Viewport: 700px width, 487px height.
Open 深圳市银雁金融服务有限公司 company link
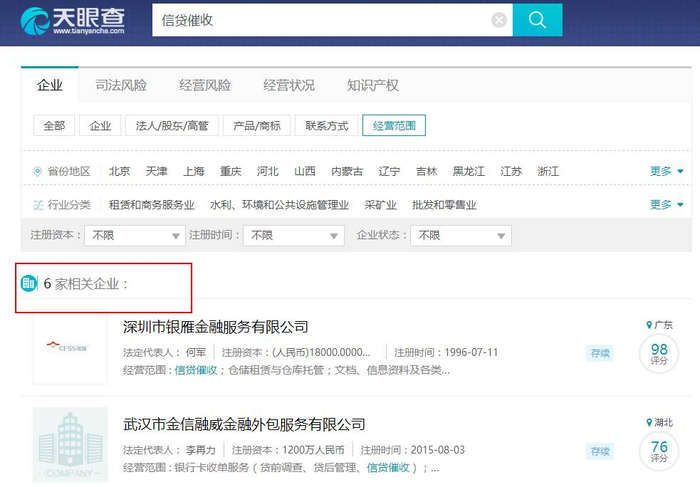216,327
